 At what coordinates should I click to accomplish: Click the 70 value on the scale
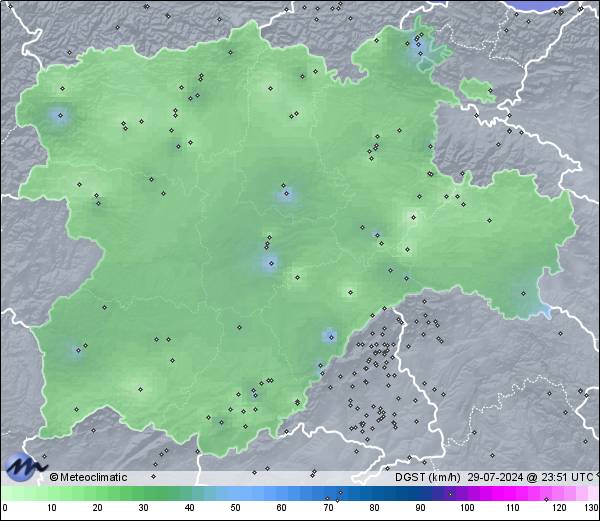(328, 508)
